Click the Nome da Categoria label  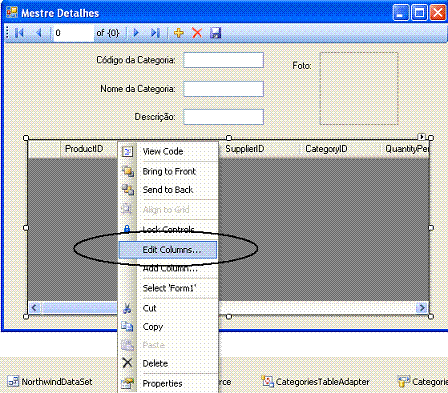(x=138, y=89)
